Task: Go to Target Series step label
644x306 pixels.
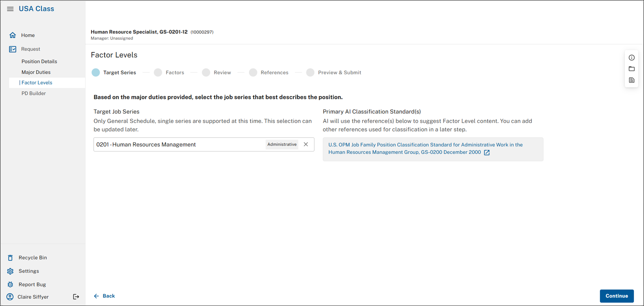Action: click(x=120, y=73)
